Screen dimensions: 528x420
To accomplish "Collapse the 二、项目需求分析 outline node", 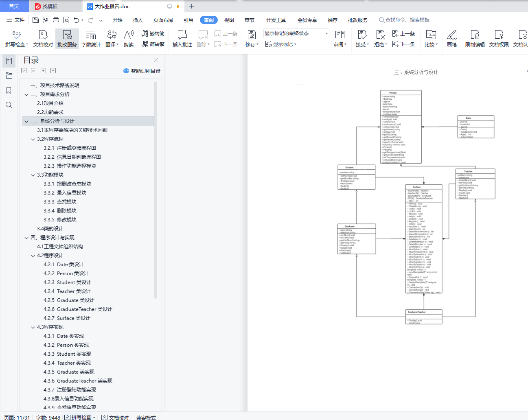I will pyautogui.click(x=26, y=94).
